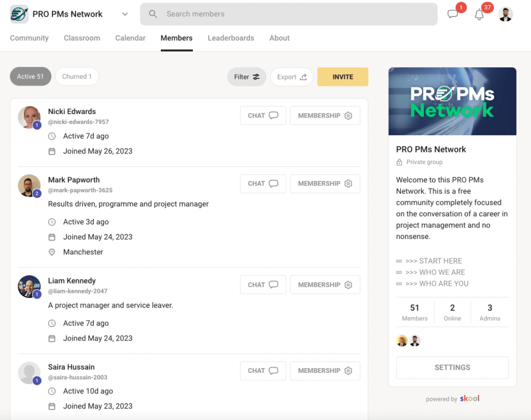531x420 pixels.
Task: Open the Calendar tab
Action: tap(130, 38)
